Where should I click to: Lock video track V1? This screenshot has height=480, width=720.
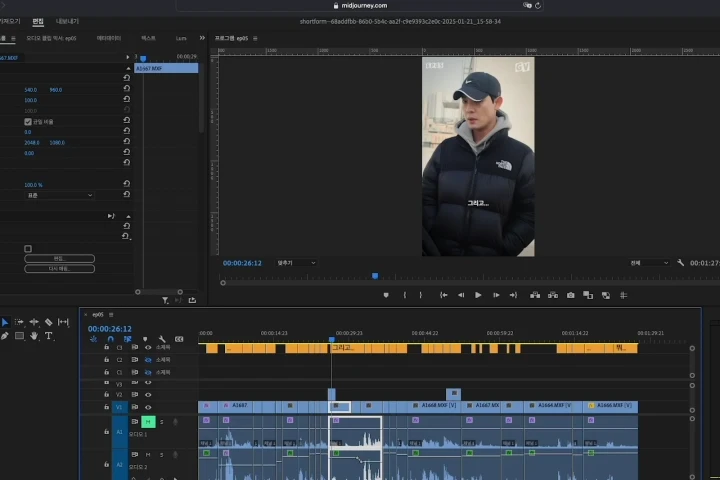[107, 407]
